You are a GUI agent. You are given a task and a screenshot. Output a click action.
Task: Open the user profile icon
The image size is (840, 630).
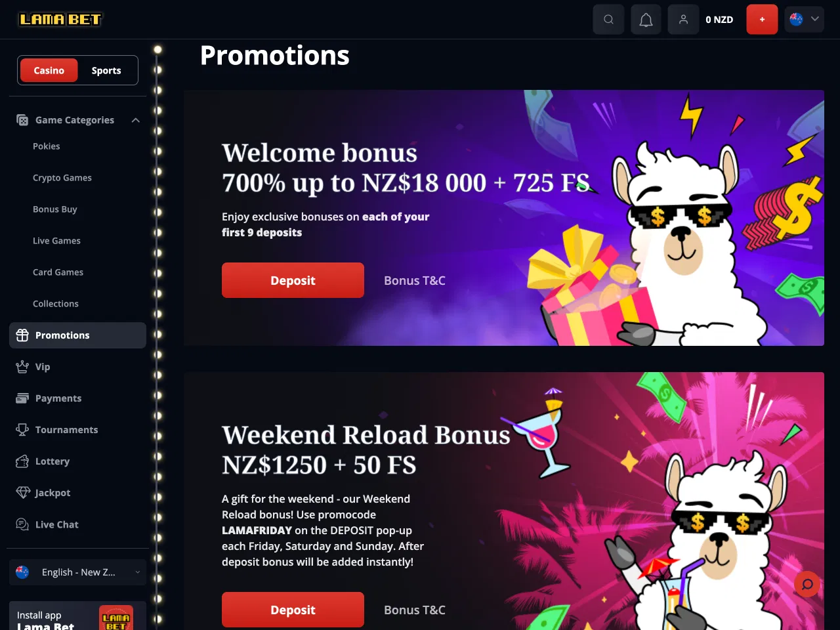point(683,20)
